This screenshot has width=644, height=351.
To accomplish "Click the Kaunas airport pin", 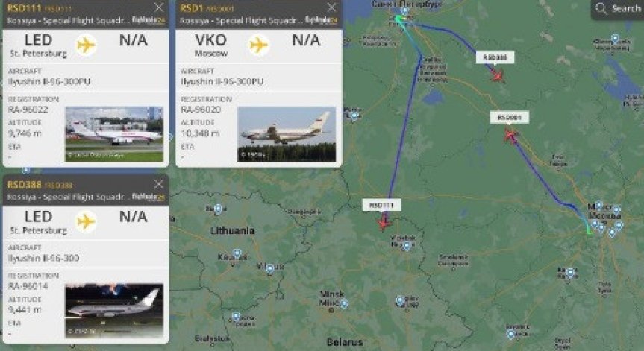I will tap(237, 254).
